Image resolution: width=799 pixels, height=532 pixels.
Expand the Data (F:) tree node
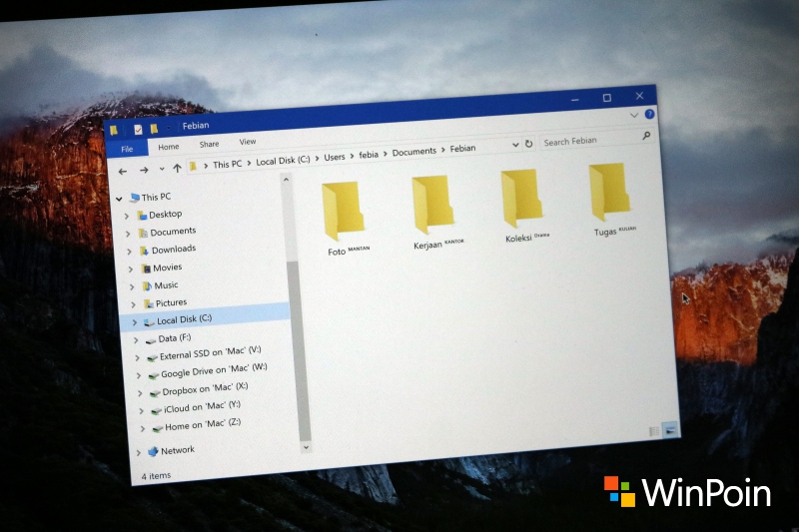(136, 340)
